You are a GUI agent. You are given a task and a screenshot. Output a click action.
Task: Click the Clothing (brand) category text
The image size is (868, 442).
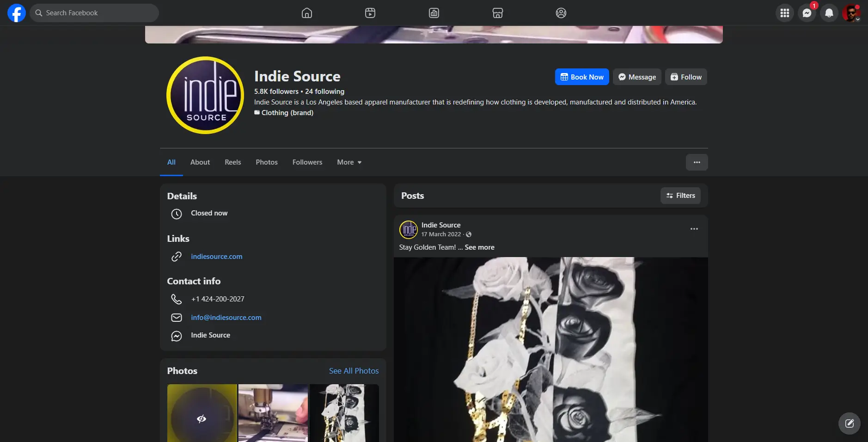[x=287, y=113]
